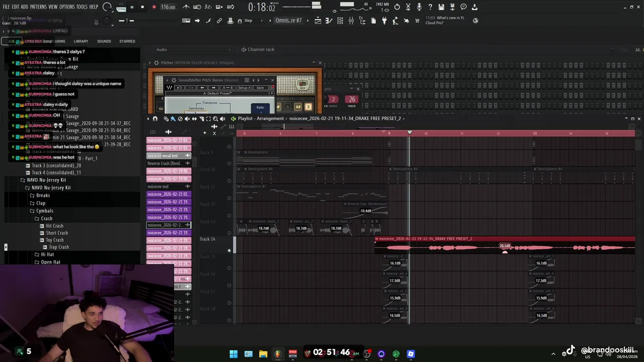Click the SoundShifter gear settings icon
The height and width of the screenshot is (362, 644).
click(x=174, y=80)
